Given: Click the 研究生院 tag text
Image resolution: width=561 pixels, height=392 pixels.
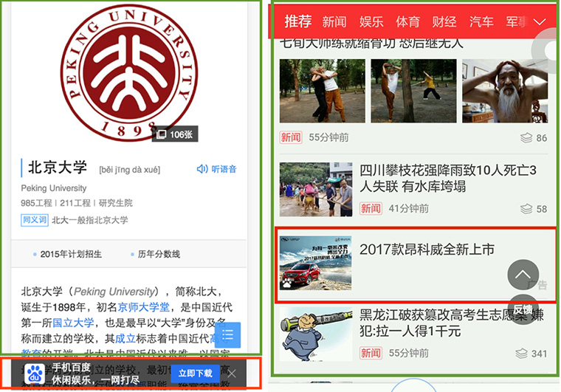Looking at the screenshot, I should click(x=116, y=203).
